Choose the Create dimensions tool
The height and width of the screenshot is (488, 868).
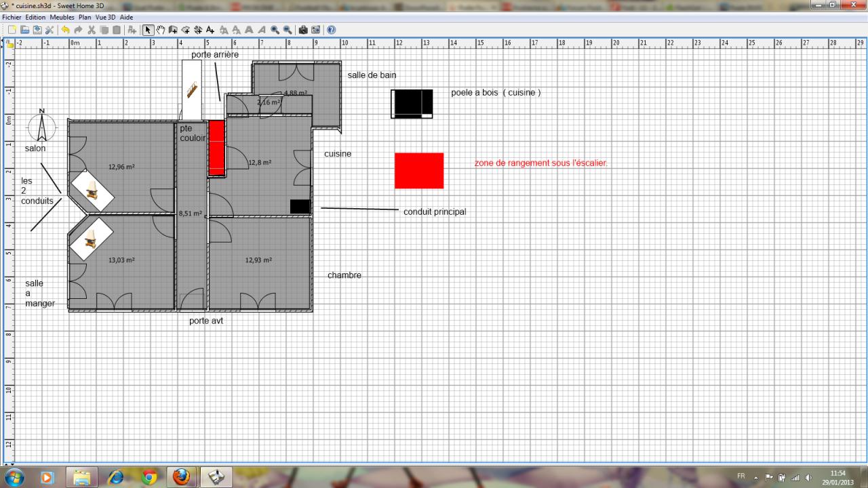tap(198, 30)
